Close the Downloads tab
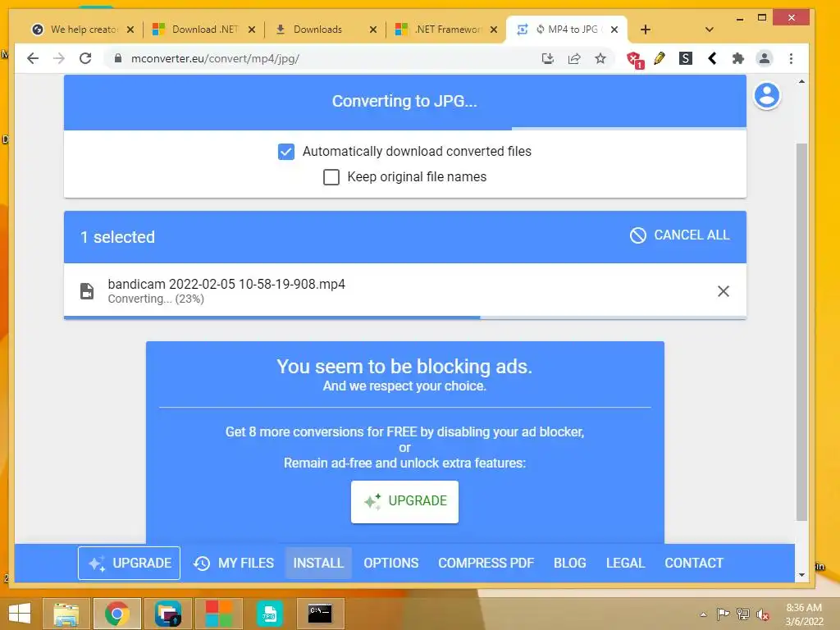840x630 pixels. (x=373, y=30)
